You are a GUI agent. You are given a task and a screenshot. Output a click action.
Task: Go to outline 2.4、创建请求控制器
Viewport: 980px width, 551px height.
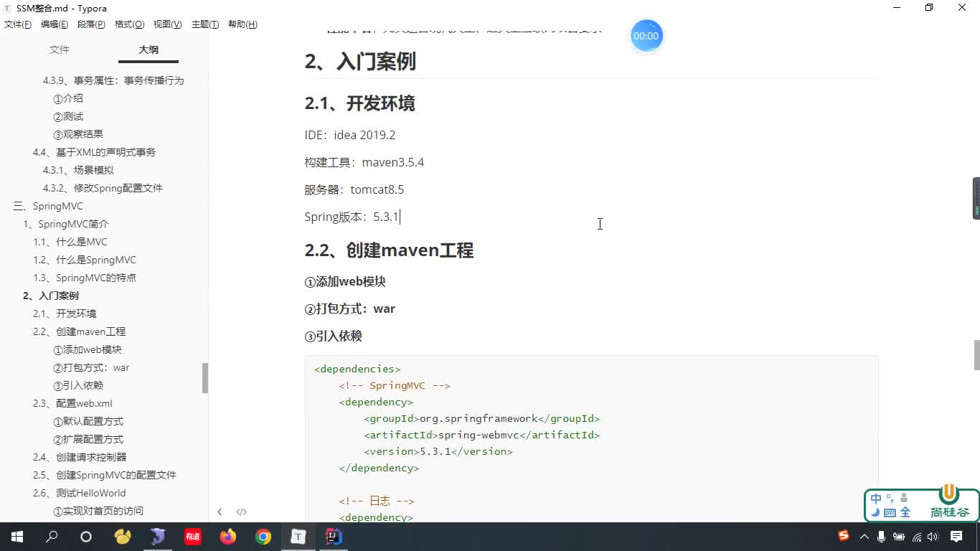(x=80, y=457)
